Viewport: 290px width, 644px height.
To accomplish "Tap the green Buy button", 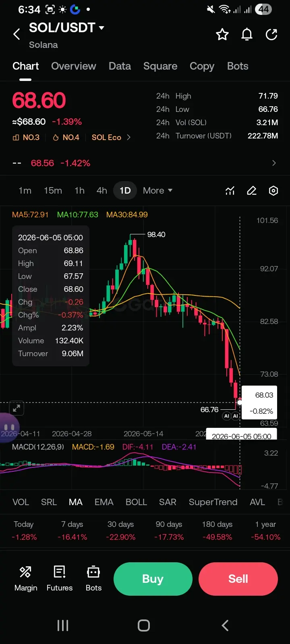I will 153,579.
